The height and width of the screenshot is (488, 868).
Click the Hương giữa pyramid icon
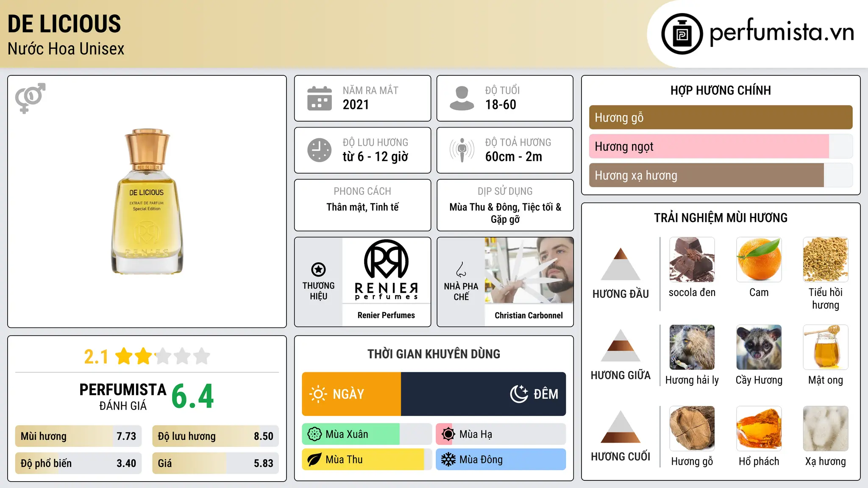point(620,345)
